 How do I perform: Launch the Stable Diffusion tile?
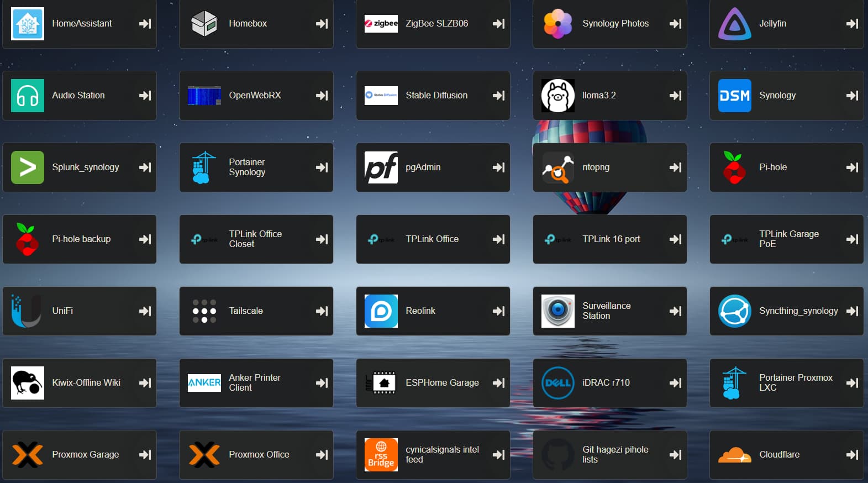click(x=436, y=96)
